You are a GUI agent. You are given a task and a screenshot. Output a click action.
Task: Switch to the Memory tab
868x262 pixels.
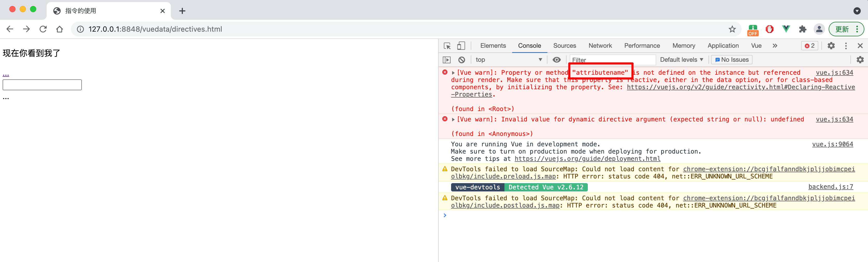coord(683,46)
